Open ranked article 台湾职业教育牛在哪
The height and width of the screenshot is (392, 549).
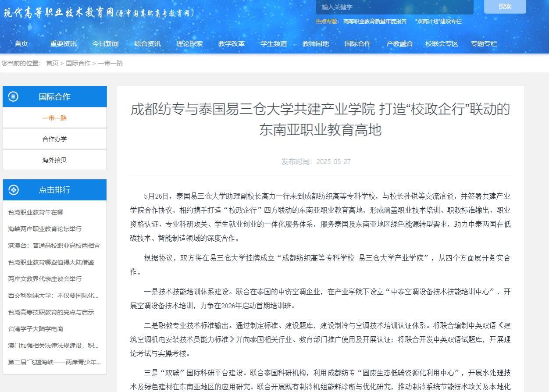[36, 212]
